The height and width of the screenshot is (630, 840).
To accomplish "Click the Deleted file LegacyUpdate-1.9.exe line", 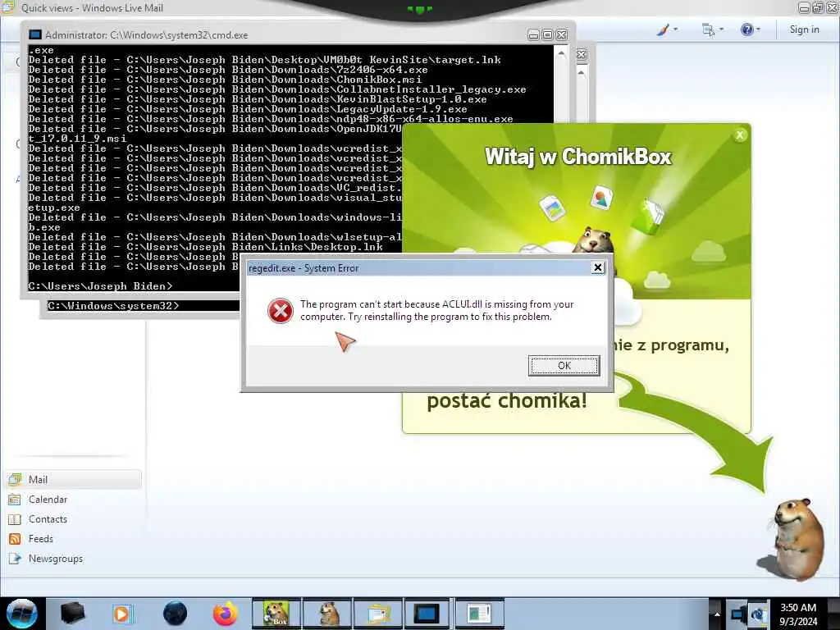I will tap(248, 109).
